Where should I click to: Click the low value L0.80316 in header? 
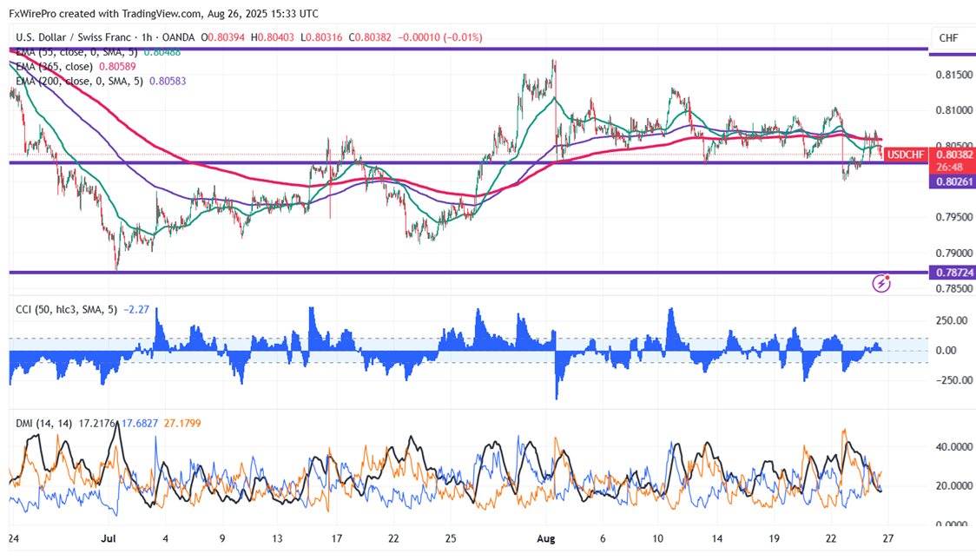(x=321, y=37)
